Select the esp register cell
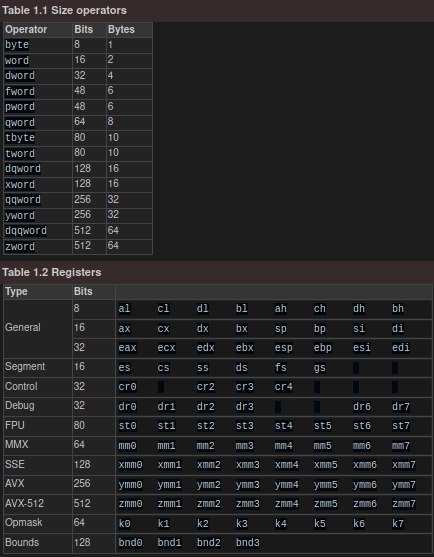Viewport: 434px width, 557px height. tap(284, 347)
